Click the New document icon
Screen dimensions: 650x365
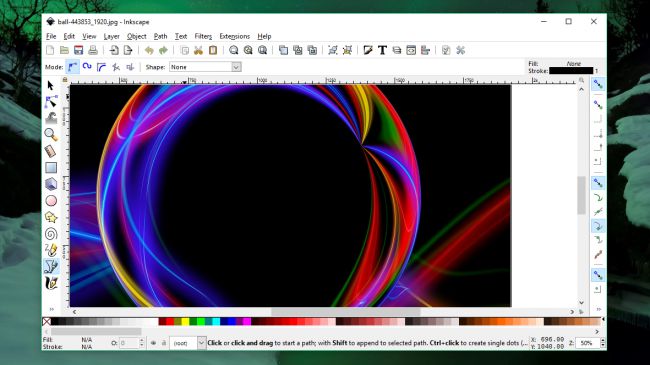point(50,50)
